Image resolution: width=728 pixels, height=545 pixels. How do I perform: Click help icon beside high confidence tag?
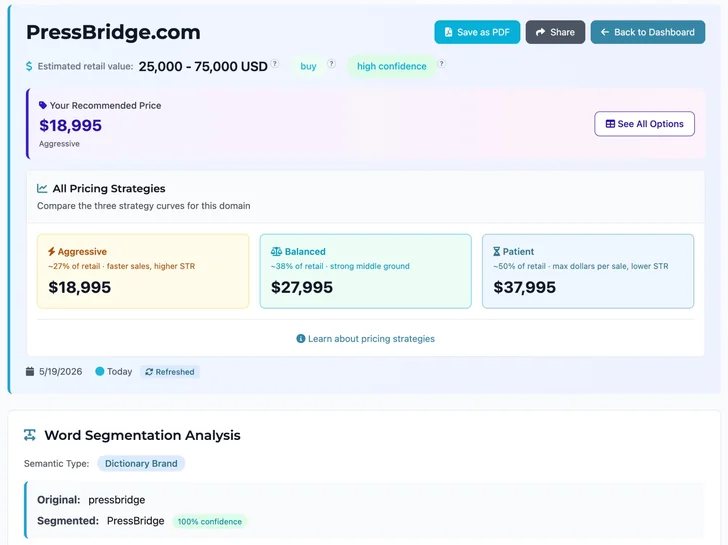442,64
